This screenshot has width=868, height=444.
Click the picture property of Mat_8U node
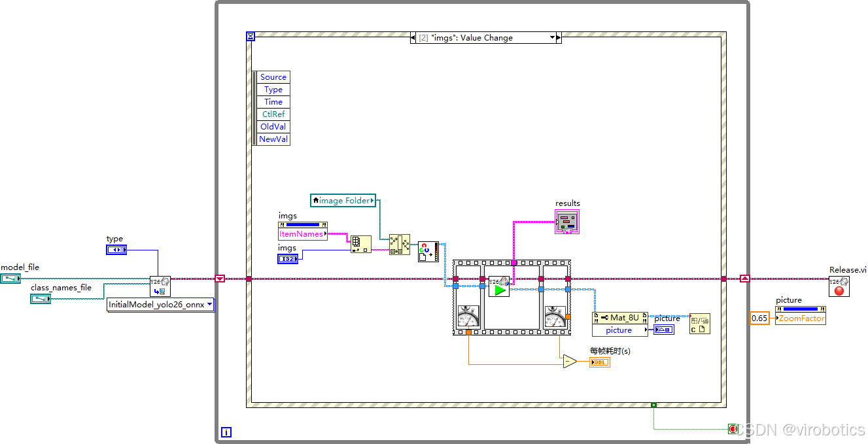[620, 330]
